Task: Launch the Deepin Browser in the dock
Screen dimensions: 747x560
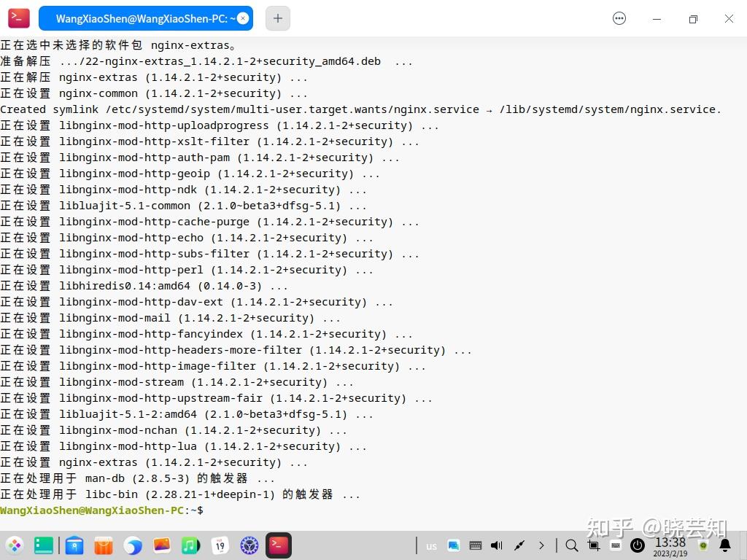Action: click(134, 545)
